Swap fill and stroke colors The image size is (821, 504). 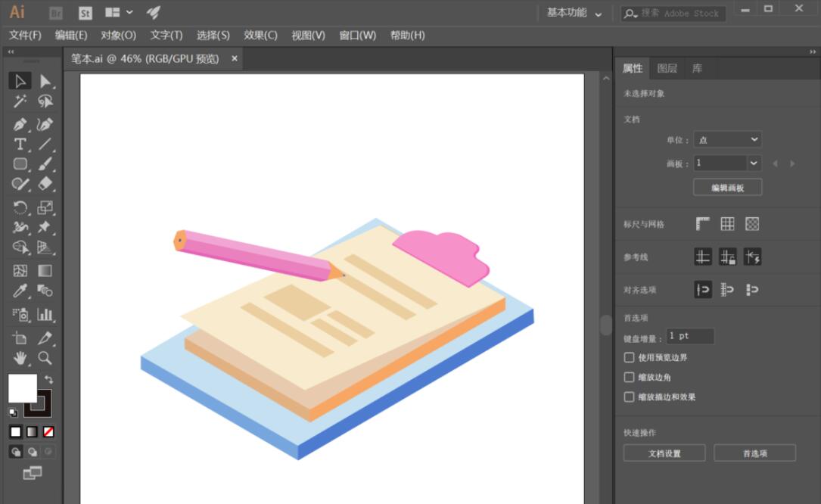tap(48, 379)
